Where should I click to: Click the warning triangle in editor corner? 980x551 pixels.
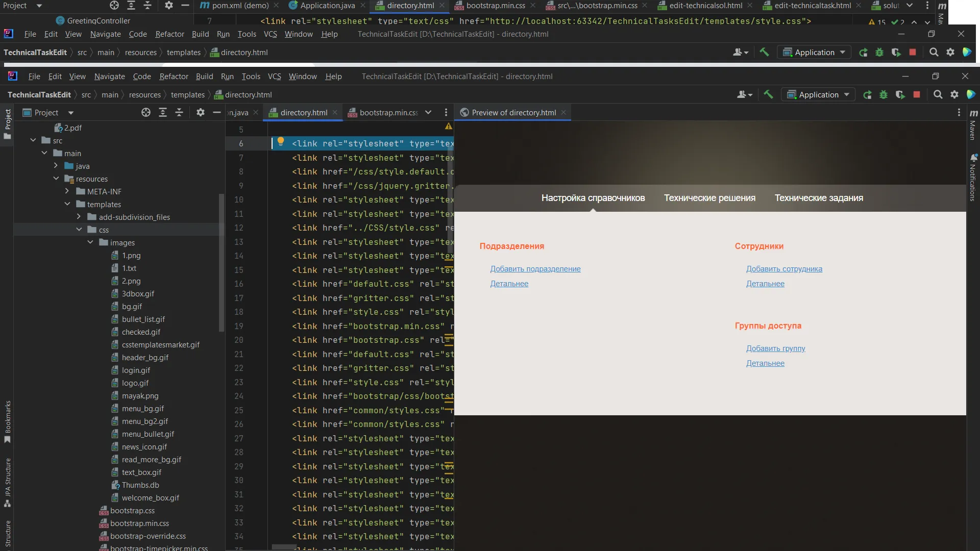(x=449, y=126)
